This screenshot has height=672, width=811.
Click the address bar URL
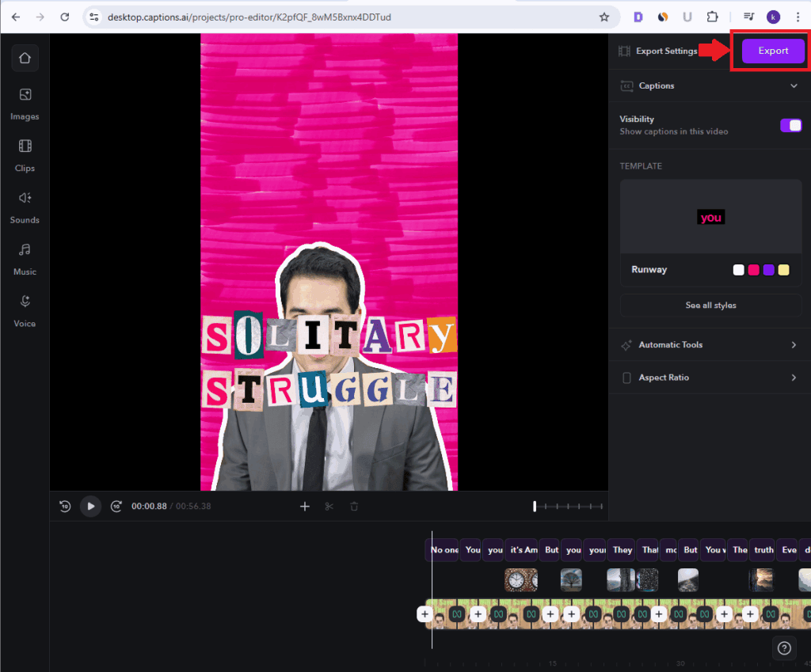pos(249,17)
